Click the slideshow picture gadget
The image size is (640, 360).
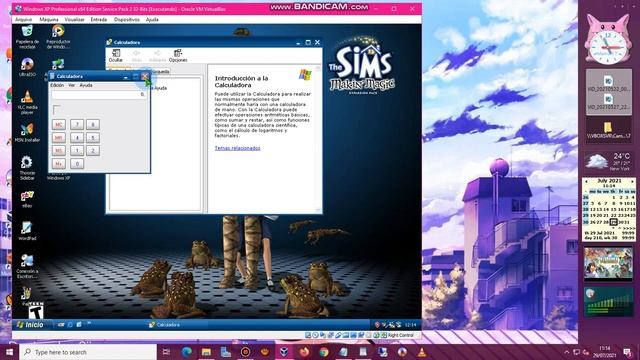tap(608, 264)
